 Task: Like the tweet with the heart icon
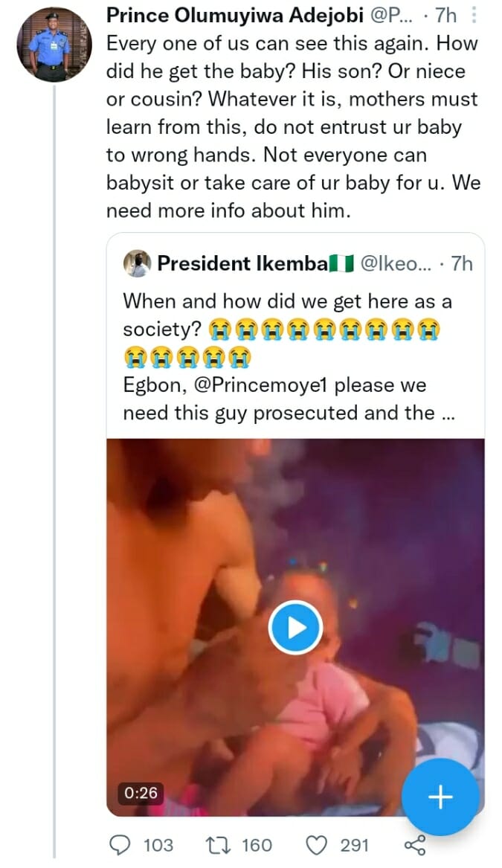tap(317, 845)
